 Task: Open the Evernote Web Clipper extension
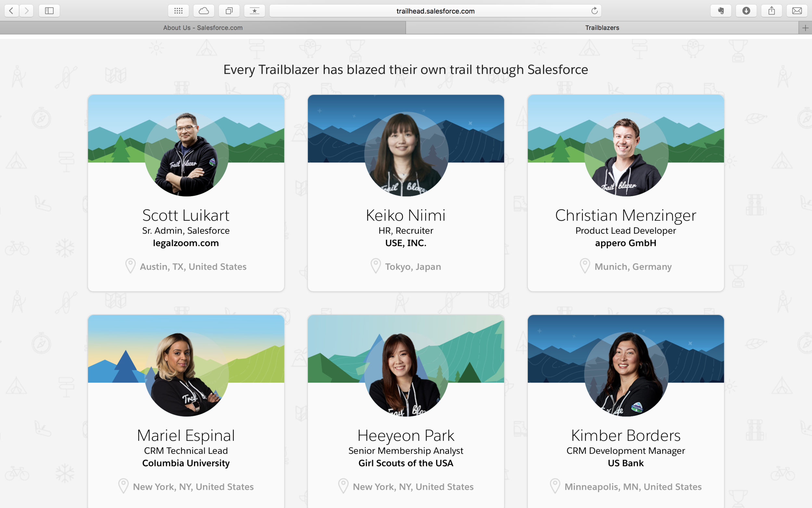click(721, 10)
